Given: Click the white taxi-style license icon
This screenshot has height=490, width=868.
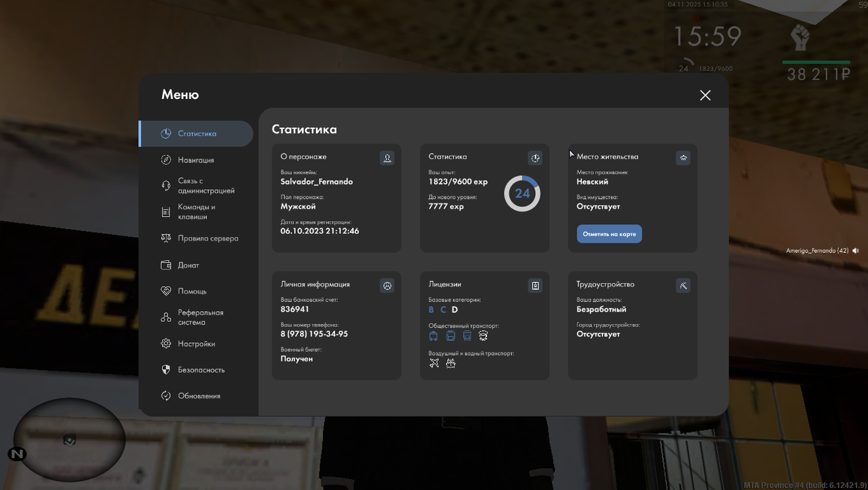Looking at the screenshot, I should point(483,335).
